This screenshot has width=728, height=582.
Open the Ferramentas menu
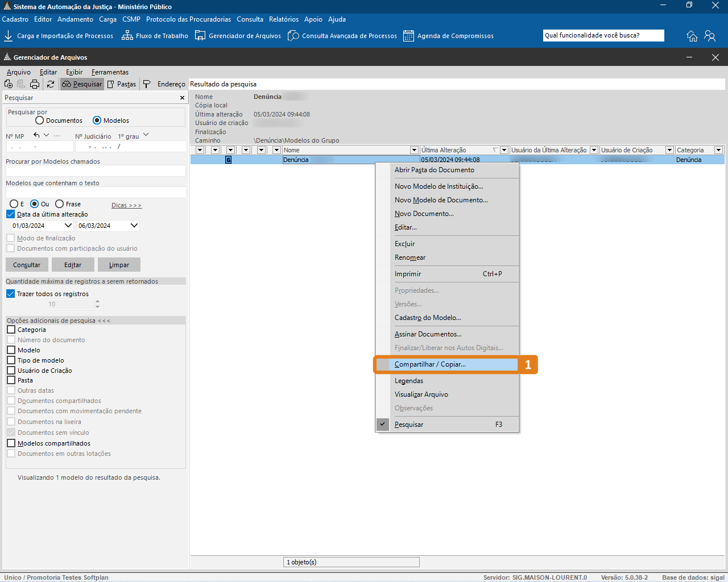click(110, 72)
